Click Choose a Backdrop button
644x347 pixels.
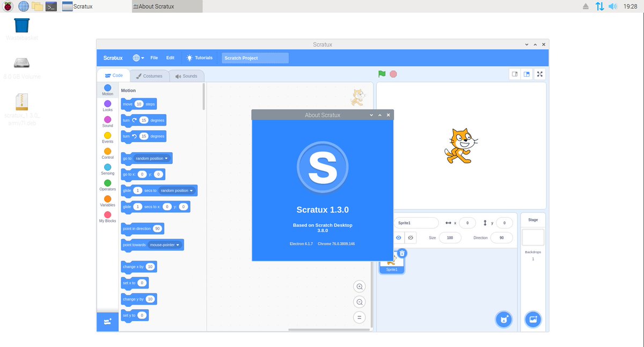533,320
